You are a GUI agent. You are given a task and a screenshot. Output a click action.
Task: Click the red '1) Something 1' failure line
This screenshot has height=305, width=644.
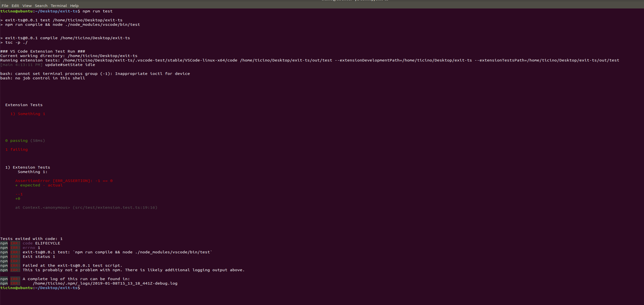point(28,114)
